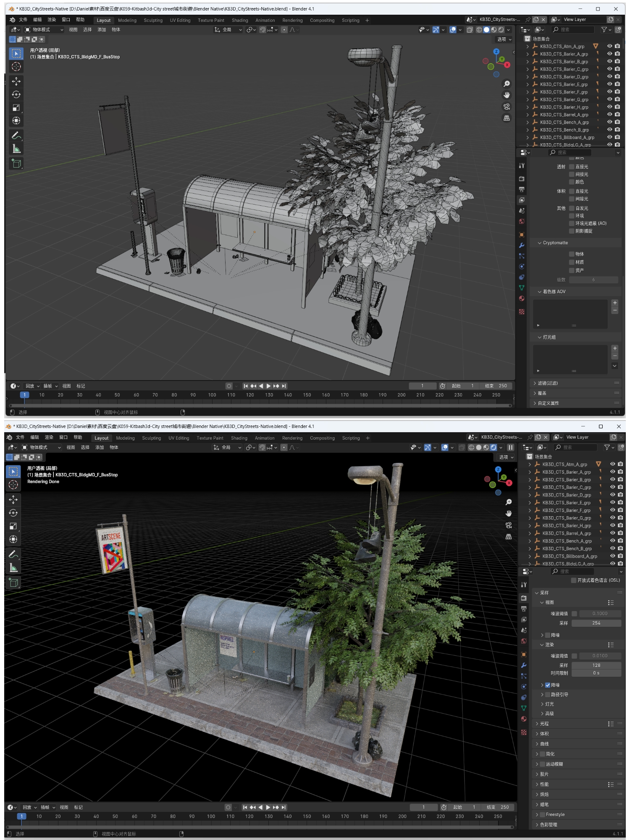630x840 pixels.
Task: Open Render properties tab in top window
Action: point(522,178)
